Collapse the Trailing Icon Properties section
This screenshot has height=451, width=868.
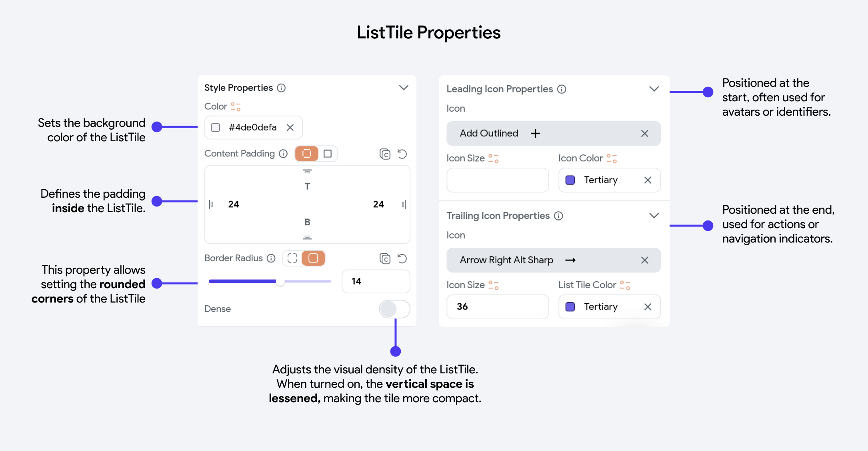tap(654, 216)
